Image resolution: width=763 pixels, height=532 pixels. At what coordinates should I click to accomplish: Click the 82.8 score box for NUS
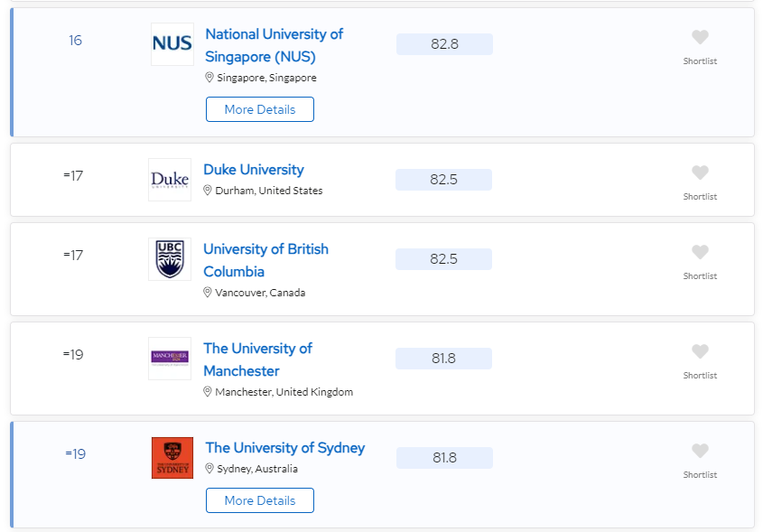[x=444, y=44]
